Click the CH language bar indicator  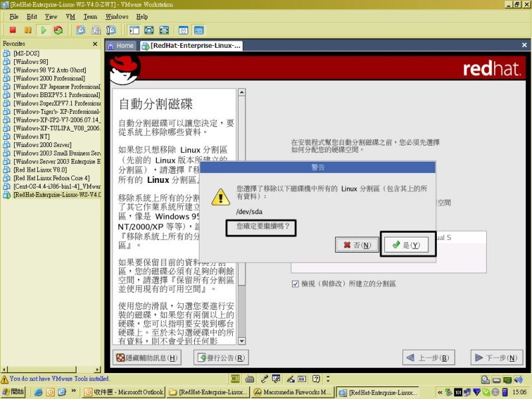(x=235, y=378)
